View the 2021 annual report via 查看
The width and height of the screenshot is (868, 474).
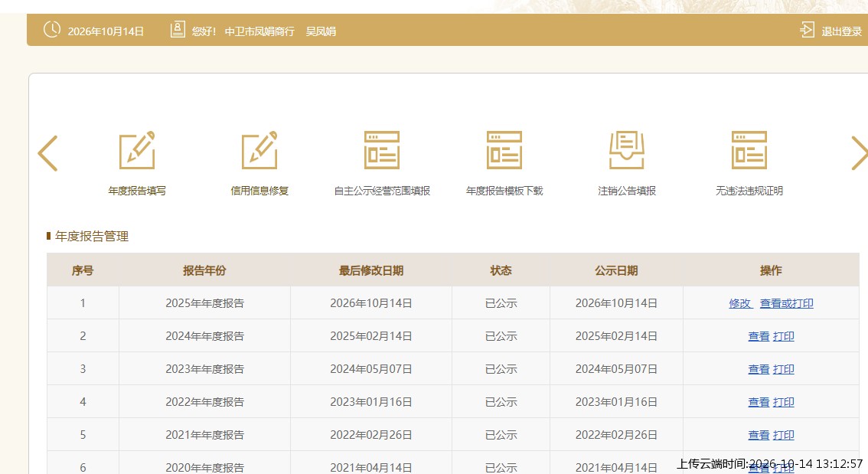(759, 435)
